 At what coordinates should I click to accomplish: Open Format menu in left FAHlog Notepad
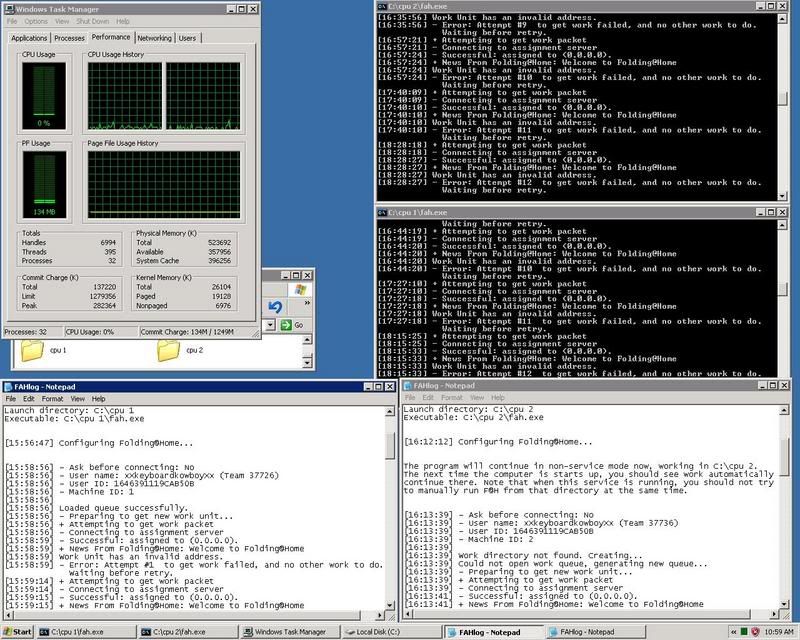[53, 399]
